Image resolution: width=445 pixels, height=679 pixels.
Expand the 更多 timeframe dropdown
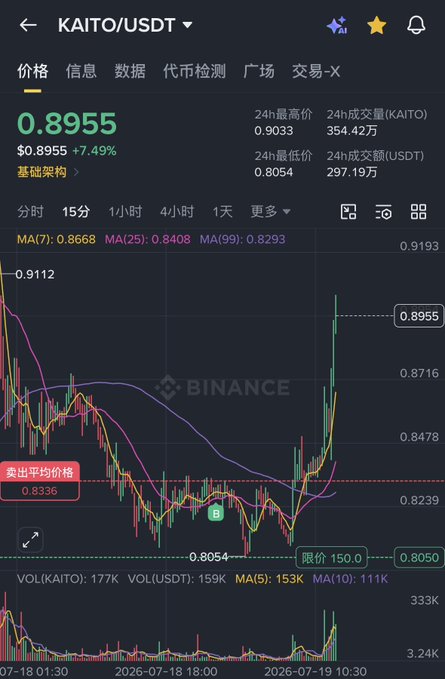pyautogui.click(x=270, y=211)
